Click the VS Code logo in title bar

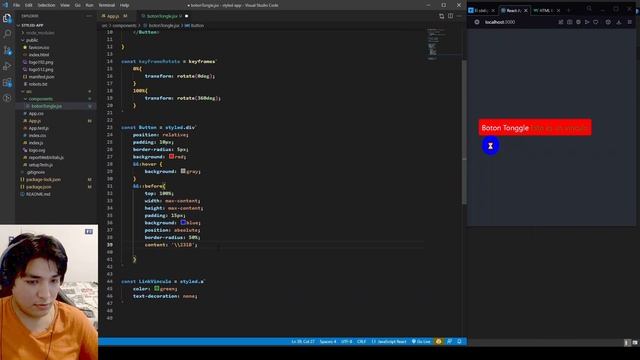pos(5,5)
